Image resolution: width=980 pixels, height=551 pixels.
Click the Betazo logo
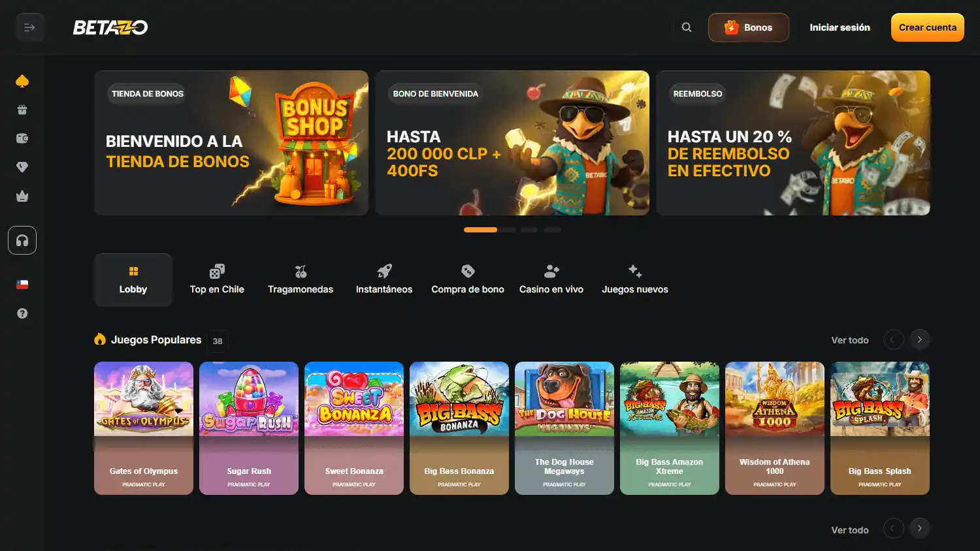[110, 27]
